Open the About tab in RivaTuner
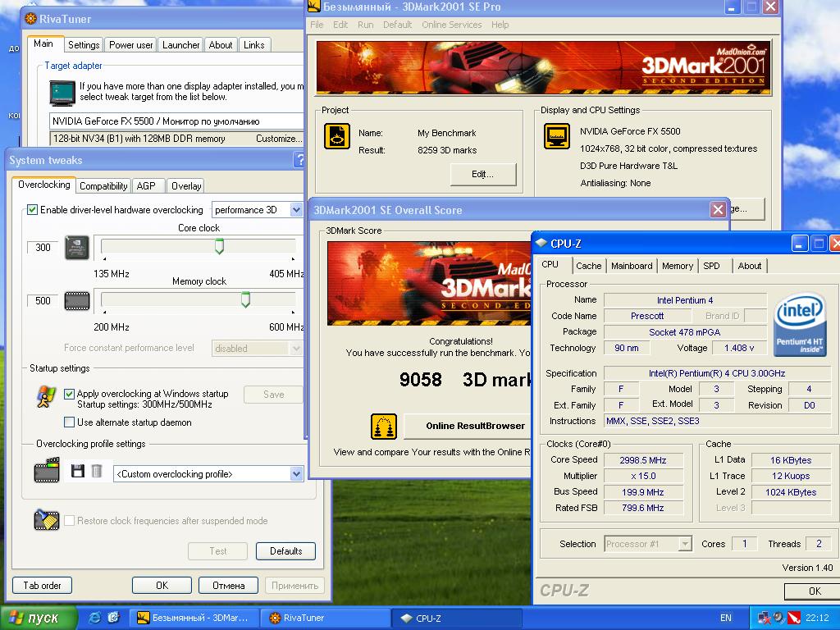Viewport: 840px width, 630px height. pos(220,45)
